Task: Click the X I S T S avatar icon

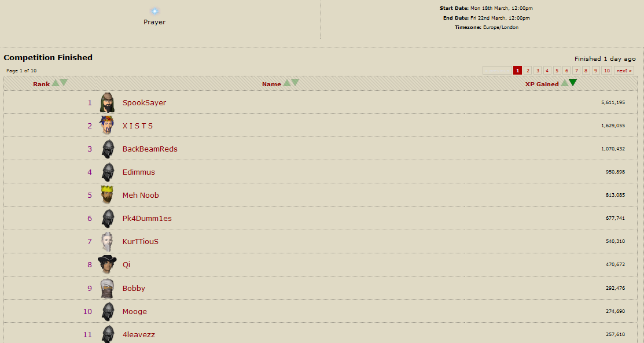Action: (x=107, y=126)
